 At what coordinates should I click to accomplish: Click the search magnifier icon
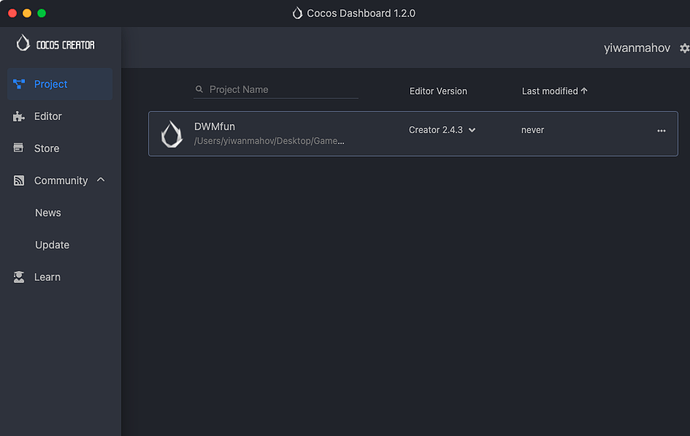[199, 90]
